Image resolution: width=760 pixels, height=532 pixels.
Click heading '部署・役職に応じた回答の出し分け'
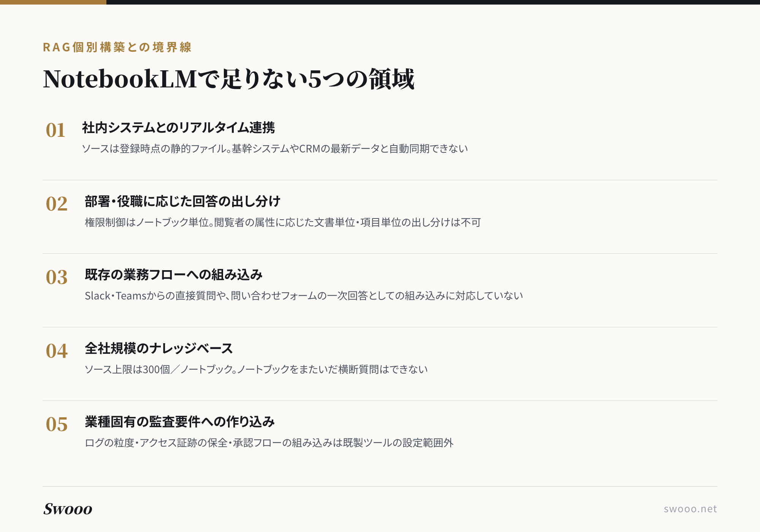point(182,201)
